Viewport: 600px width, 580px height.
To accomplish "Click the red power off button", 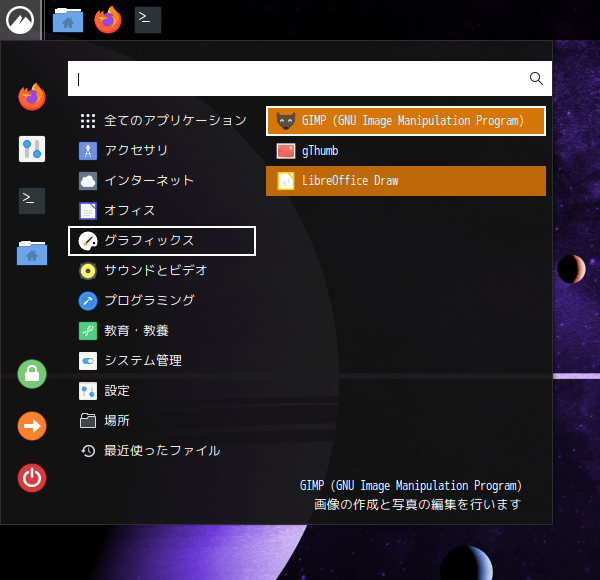I will (x=32, y=478).
